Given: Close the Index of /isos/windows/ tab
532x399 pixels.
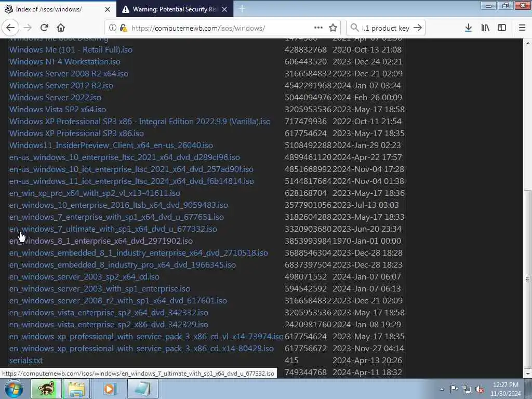Looking at the screenshot, I should (x=108, y=9).
